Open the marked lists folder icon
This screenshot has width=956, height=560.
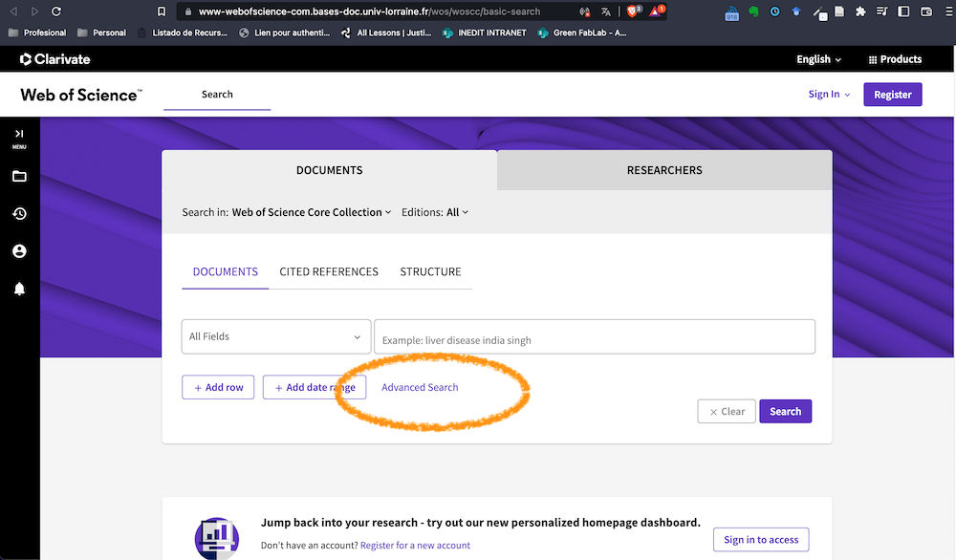[x=19, y=177]
